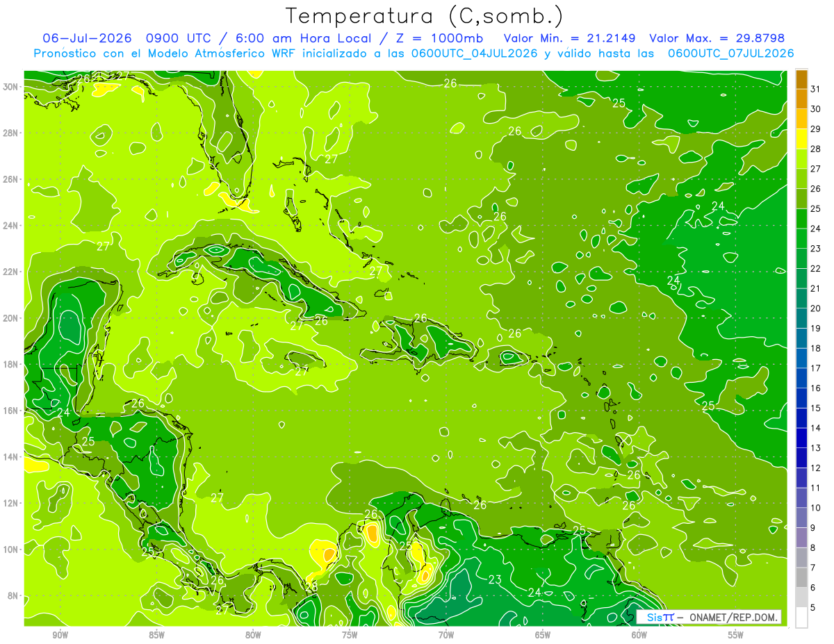Click the '20N' latitude axis label

pyautogui.click(x=10, y=318)
